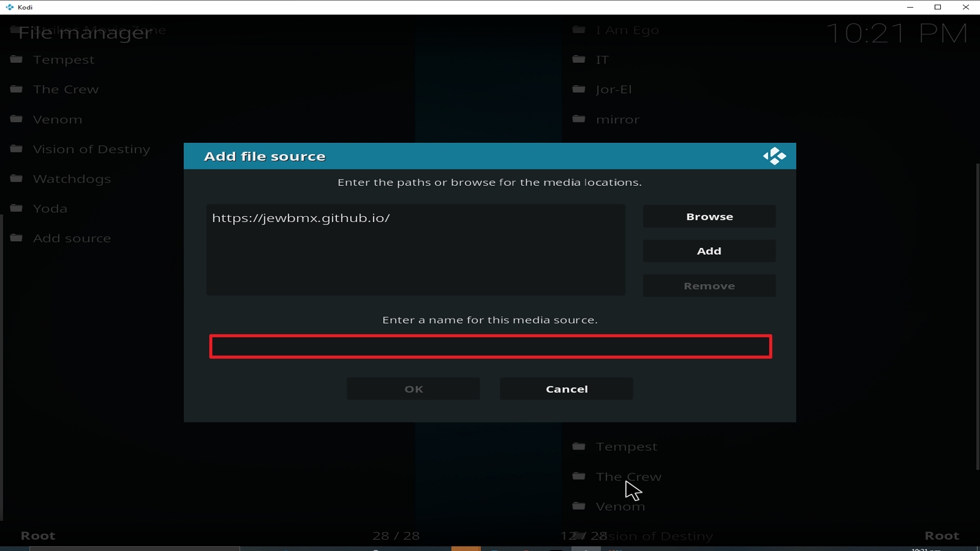Select the https://jewbmx.github.io/ path entry
This screenshot has height=551, width=980.
[301, 218]
